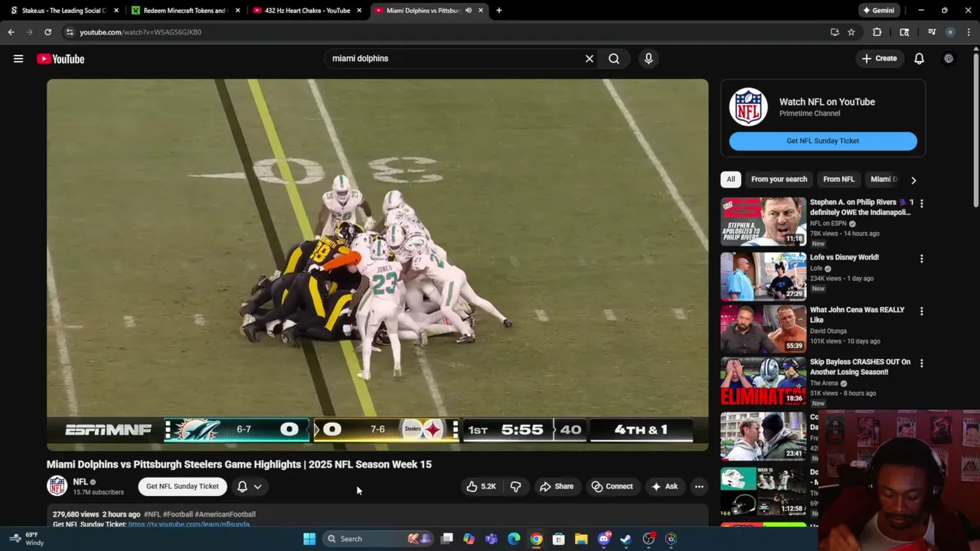The height and width of the screenshot is (551, 980).
Task: Select the All filter chip
Action: click(730, 179)
